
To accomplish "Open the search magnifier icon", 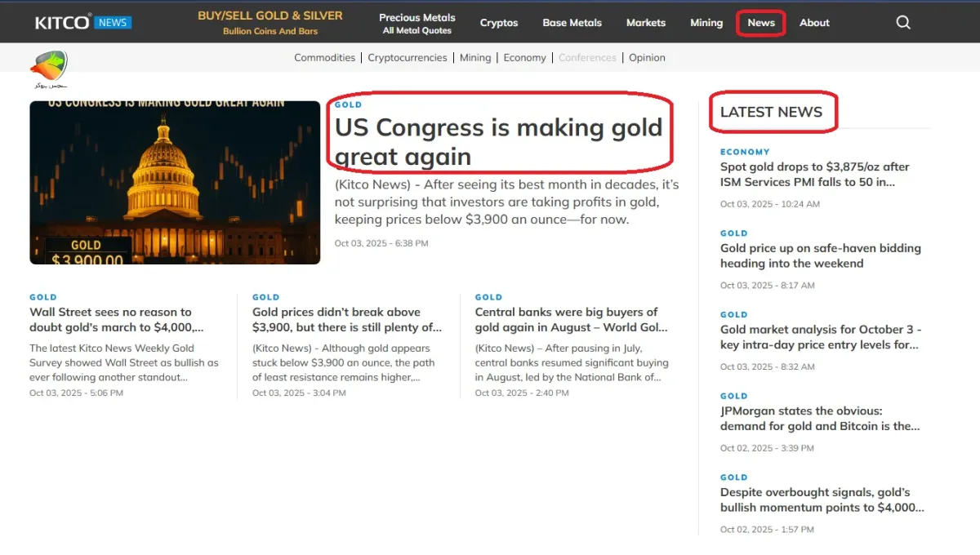I will tap(903, 23).
